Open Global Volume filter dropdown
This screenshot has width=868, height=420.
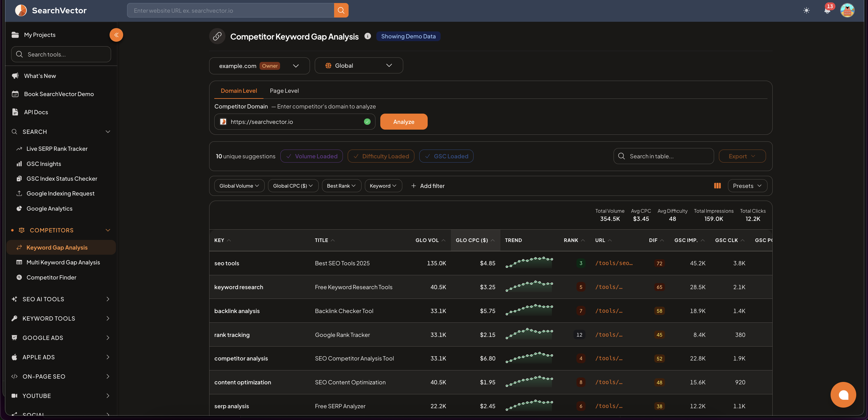239,186
